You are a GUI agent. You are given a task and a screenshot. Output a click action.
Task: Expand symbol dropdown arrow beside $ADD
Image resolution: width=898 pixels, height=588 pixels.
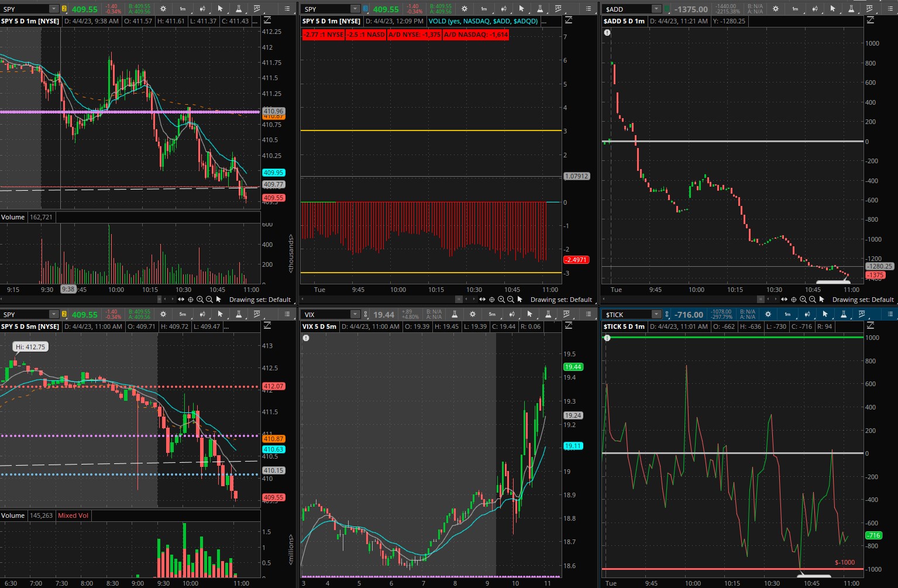coord(656,9)
